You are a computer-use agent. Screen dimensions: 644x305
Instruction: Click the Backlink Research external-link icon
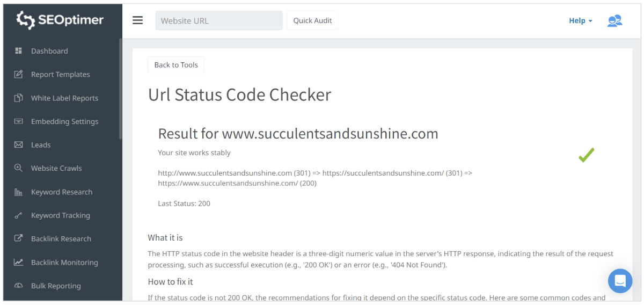(18, 239)
